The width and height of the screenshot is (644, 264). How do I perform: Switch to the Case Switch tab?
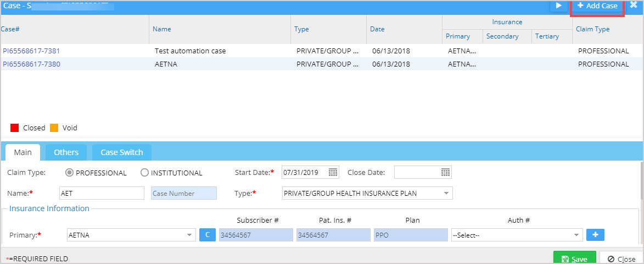(x=121, y=152)
